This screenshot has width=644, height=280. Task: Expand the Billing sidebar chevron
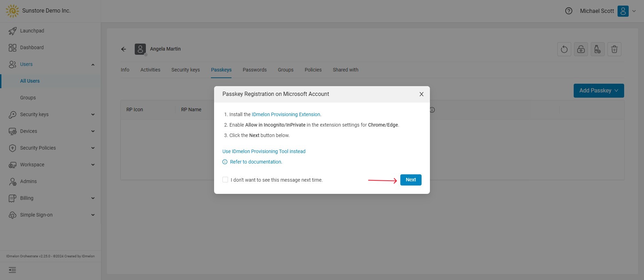click(x=93, y=198)
